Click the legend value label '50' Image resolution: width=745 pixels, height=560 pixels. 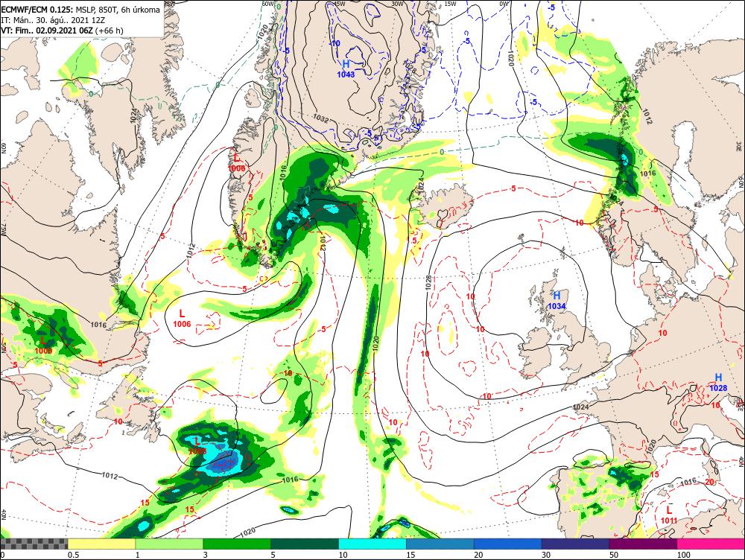click(x=614, y=555)
